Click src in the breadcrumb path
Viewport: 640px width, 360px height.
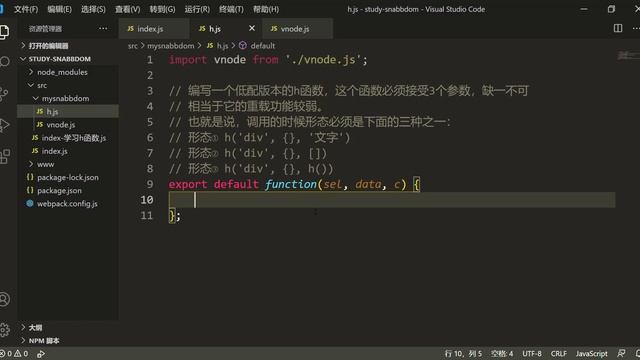pyautogui.click(x=133, y=46)
